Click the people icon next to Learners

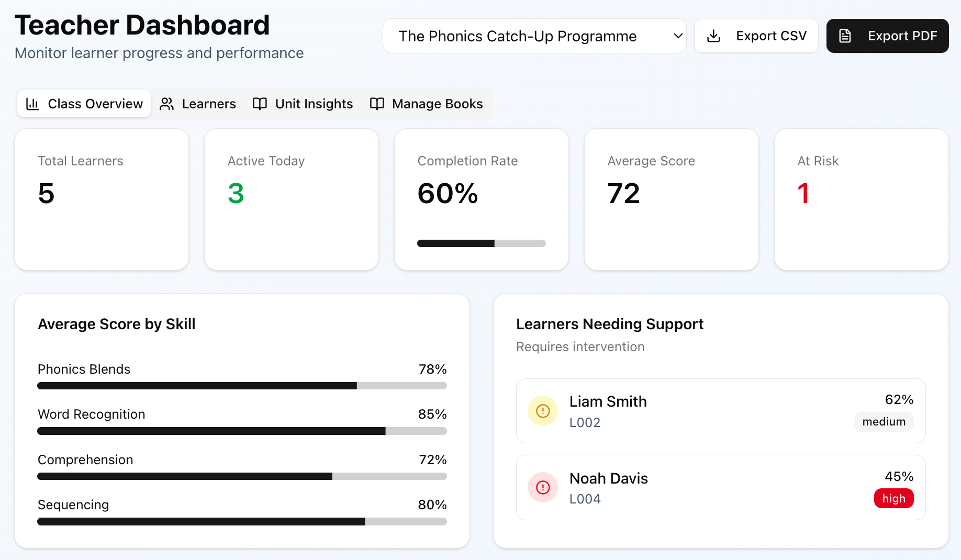[x=167, y=104]
